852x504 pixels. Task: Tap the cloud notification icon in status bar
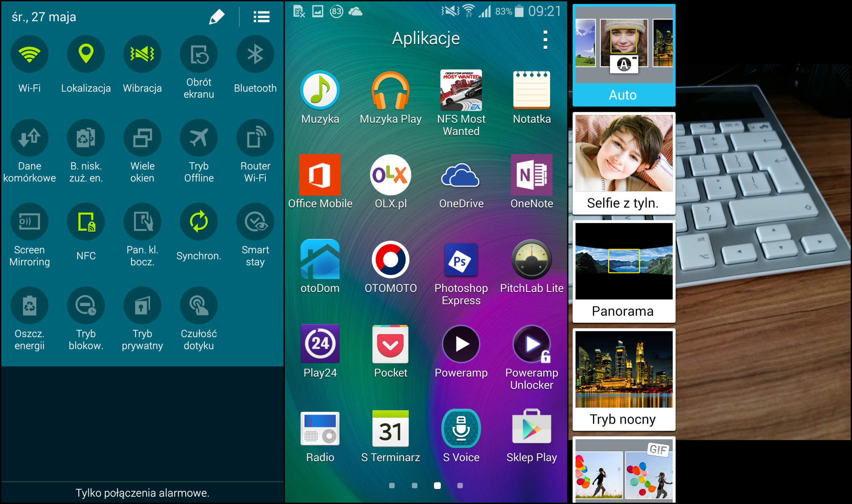point(355,11)
